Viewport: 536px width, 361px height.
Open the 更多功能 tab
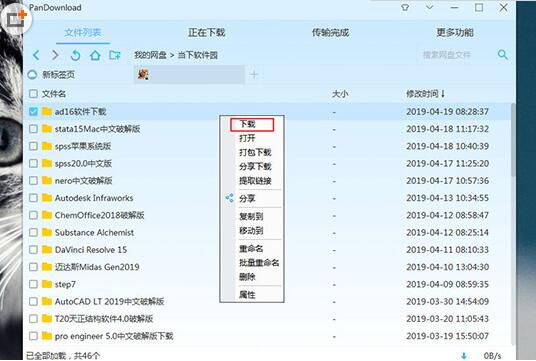455,33
